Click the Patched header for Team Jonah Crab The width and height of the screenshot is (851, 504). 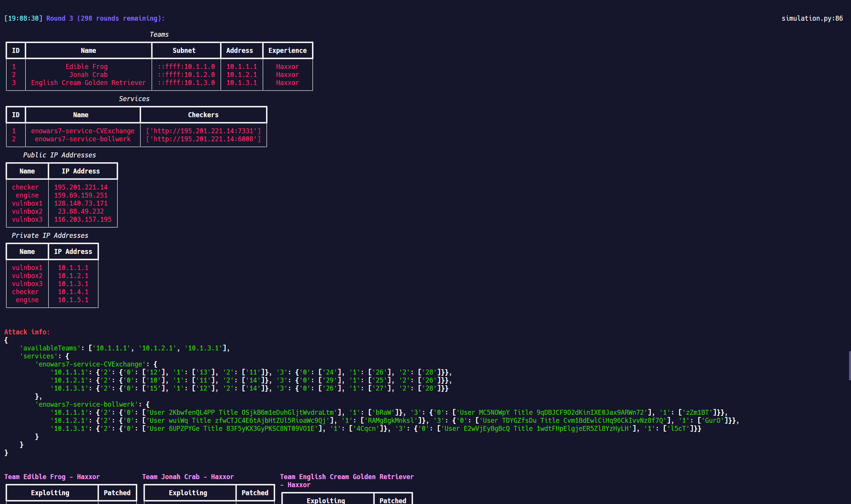point(255,493)
